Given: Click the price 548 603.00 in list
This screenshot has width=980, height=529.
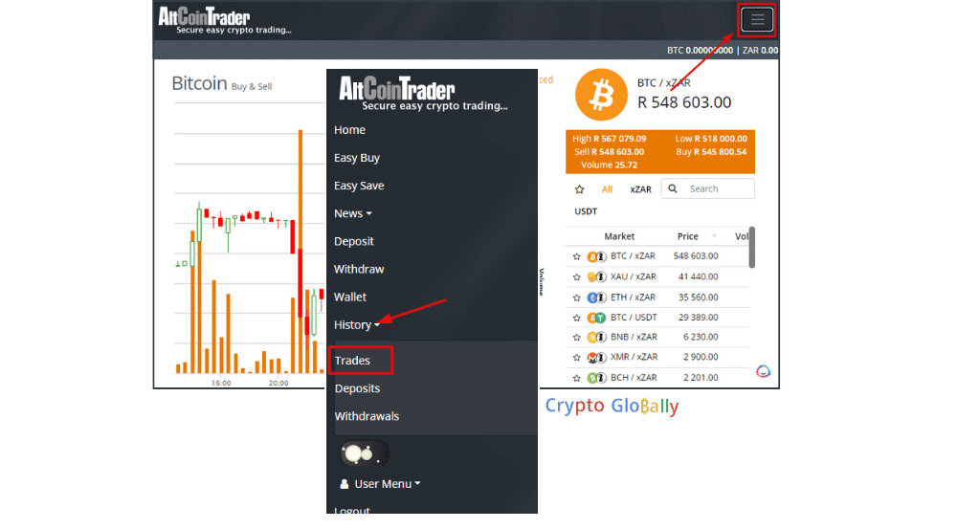Looking at the screenshot, I should 696,256.
